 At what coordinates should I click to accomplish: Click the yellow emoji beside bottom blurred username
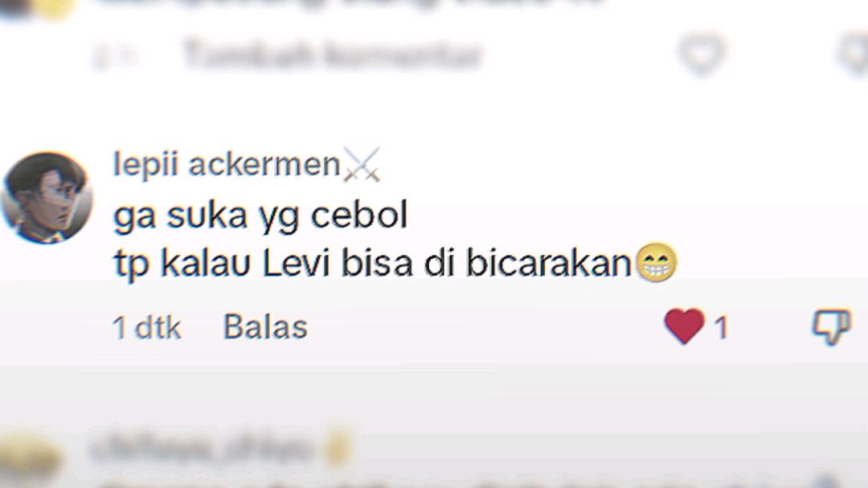point(338,448)
